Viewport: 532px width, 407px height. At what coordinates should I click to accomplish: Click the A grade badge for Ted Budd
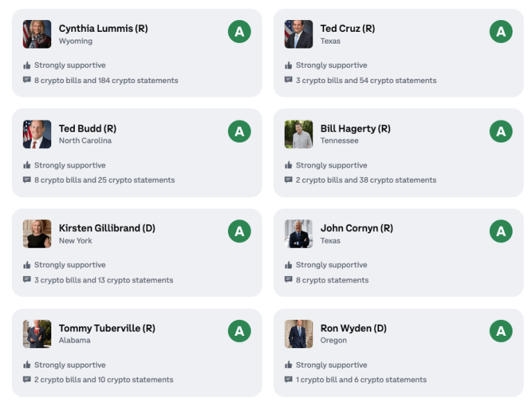coord(239,131)
